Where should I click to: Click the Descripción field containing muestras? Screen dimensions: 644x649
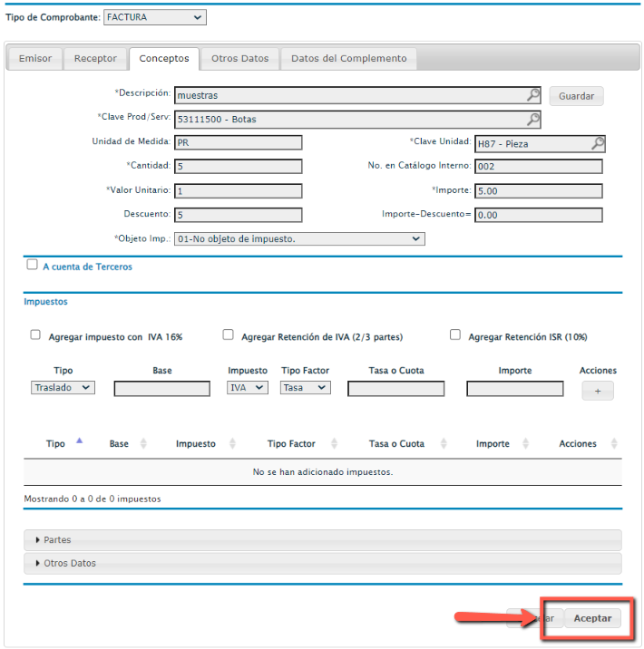pos(357,95)
